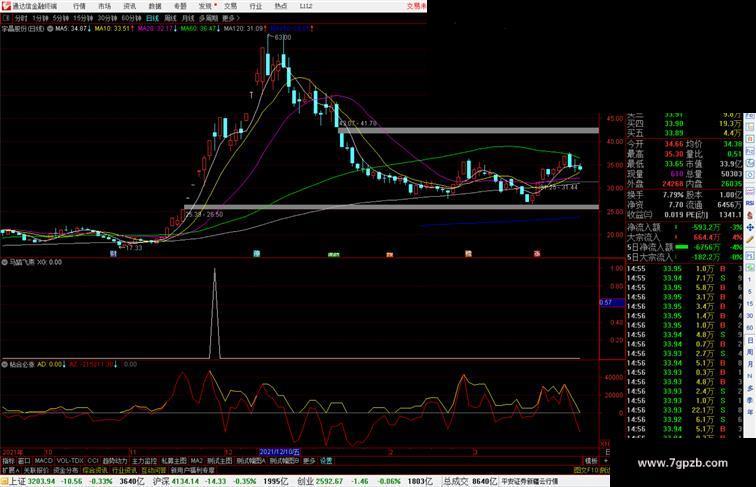Open the 互动问答 tab
This screenshot has width=756, height=487.
pos(153,470)
